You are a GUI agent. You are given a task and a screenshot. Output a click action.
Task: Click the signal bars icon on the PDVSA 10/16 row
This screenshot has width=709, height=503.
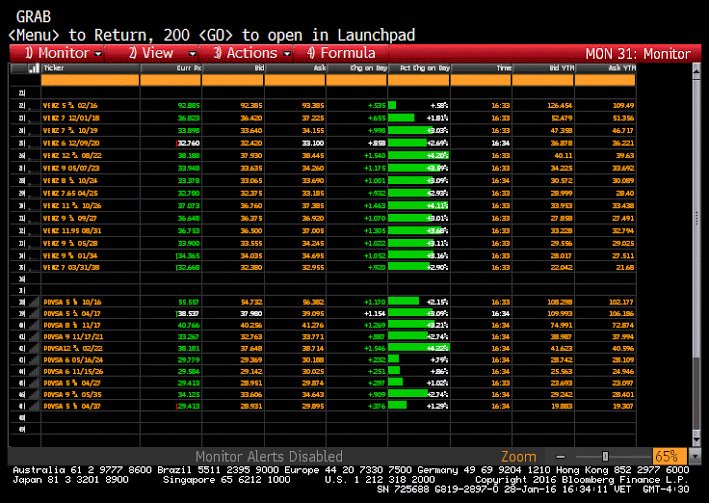click(x=34, y=302)
